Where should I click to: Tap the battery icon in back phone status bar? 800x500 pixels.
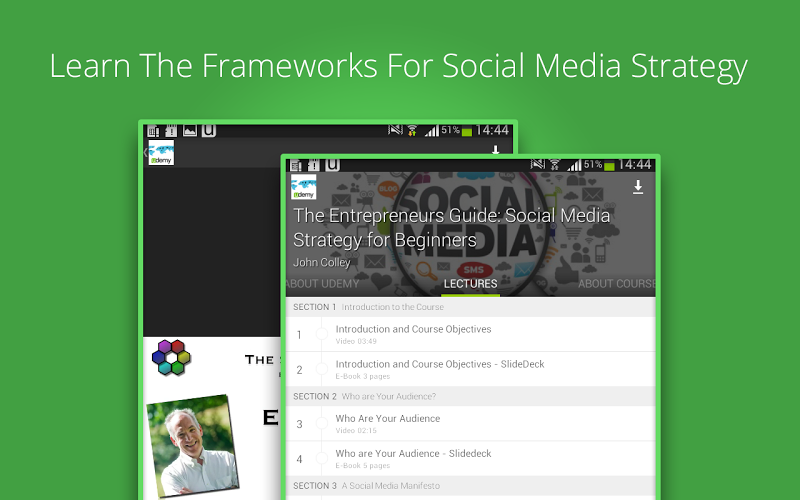click(466, 132)
